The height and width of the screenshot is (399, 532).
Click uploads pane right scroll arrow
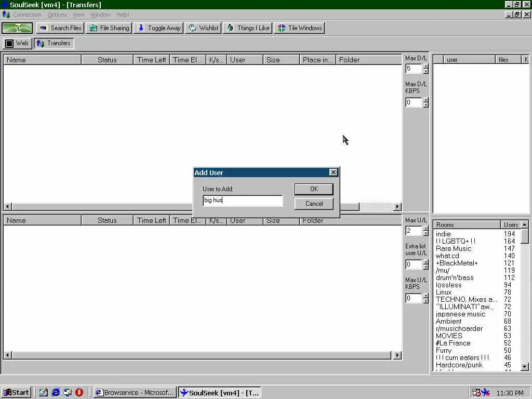point(397,355)
